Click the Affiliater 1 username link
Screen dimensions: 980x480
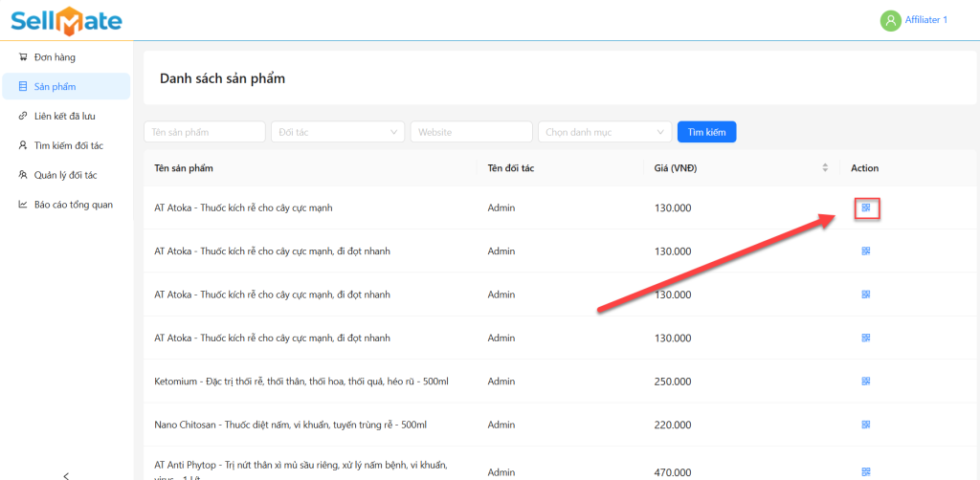click(x=925, y=20)
